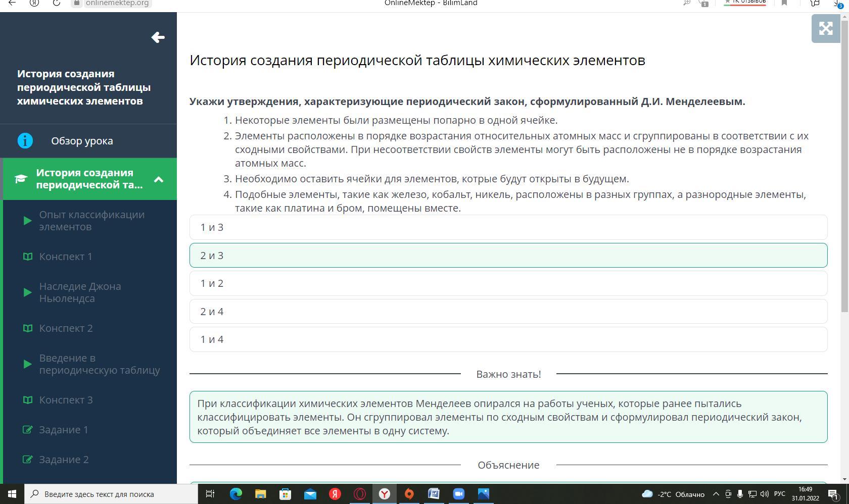Collapse the История создания section chevron
This screenshot has height=504, width=849.
(159, 179)
